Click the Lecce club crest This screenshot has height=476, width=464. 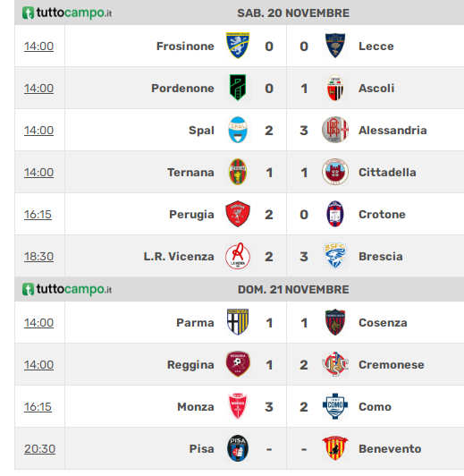point(335,46)
